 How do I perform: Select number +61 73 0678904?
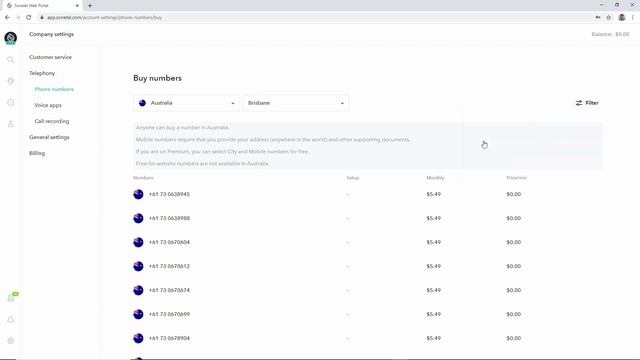(x=169, y=338)
